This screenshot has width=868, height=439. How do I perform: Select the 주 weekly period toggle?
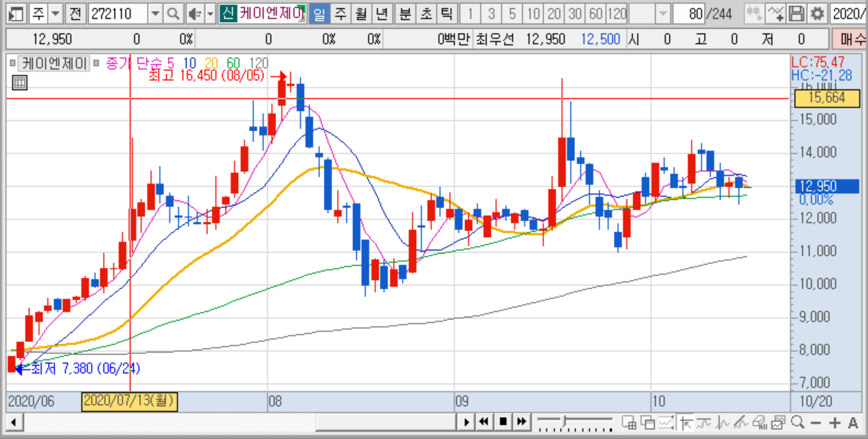click(x=341, y=14)
